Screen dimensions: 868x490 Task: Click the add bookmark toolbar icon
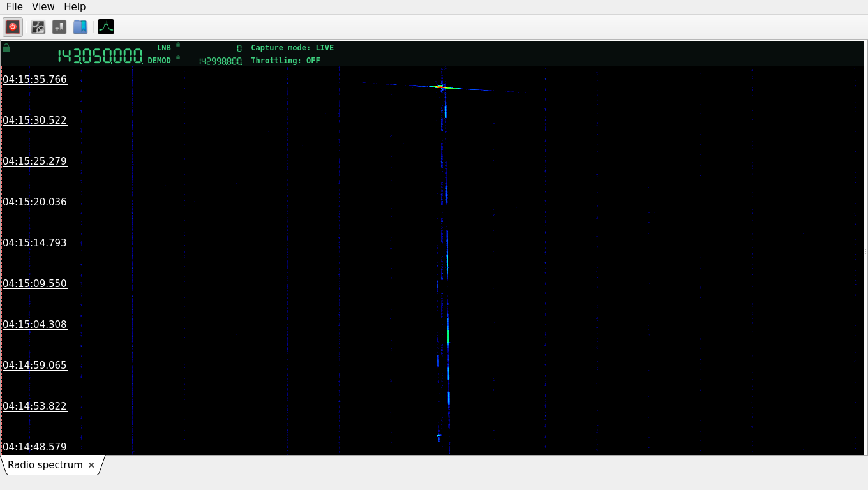(59, 27)
